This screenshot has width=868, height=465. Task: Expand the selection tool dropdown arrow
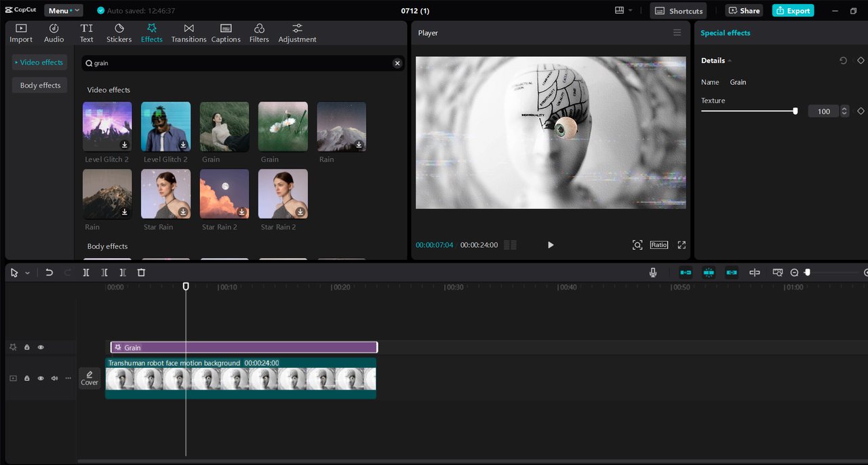[x=27, y=273]
